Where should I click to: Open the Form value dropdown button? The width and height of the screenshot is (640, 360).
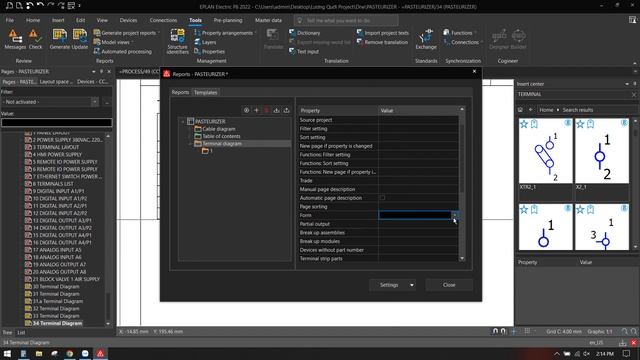[455, 215]
